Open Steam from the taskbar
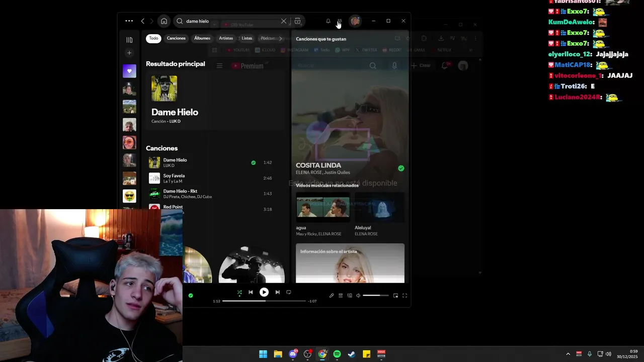Viewport: 644px width, 362px height. pyautogui.click(x=352, y=354)
